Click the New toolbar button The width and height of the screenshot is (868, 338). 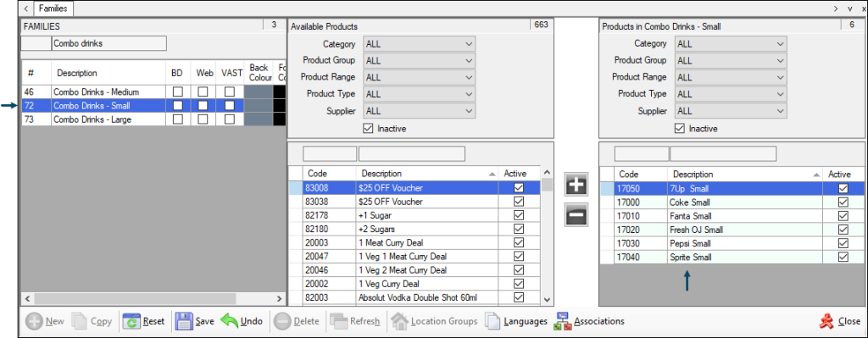click(x=46, y=321)
